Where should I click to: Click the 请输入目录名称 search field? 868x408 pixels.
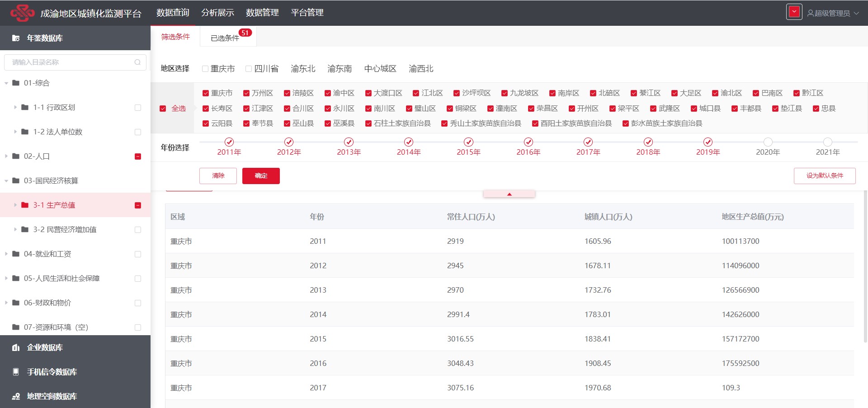pos(75,62)
